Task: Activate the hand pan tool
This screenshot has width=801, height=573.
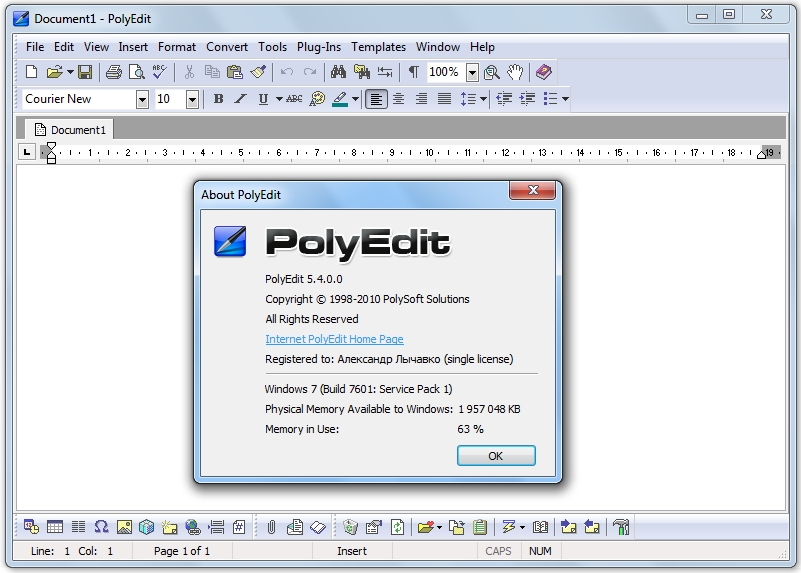Action: click(x=515, y=72)
